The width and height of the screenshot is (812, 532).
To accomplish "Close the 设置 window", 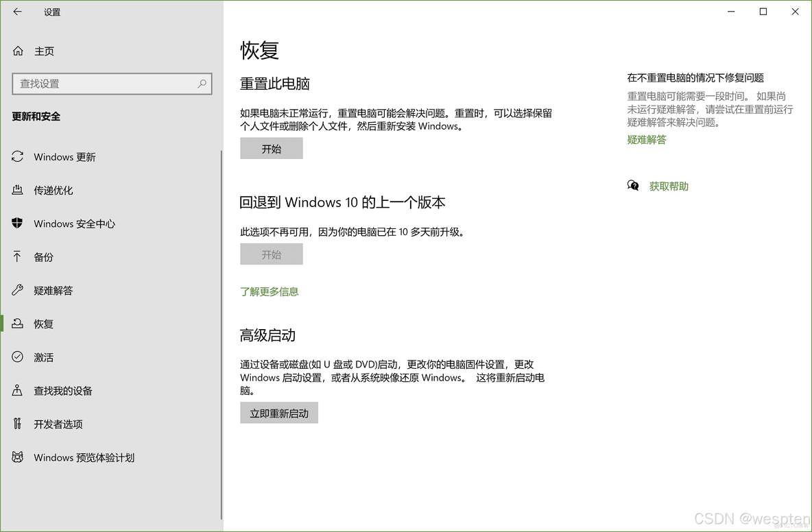I will pyautogui.click(x=796, y=12).
